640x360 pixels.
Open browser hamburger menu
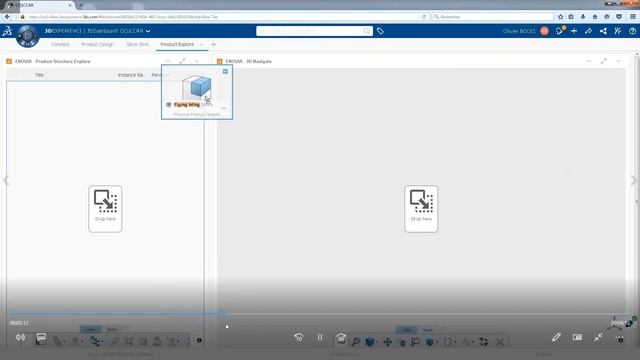(x=633, y=17)
